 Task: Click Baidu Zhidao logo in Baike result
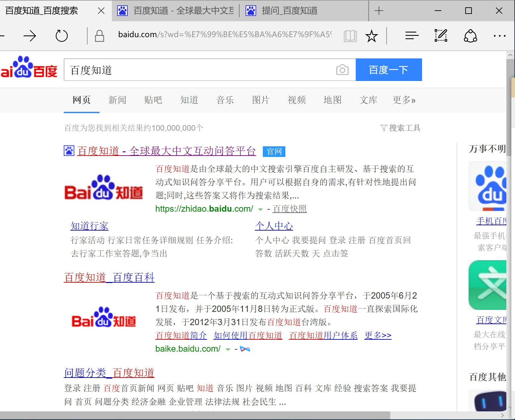tap(104, 317)
